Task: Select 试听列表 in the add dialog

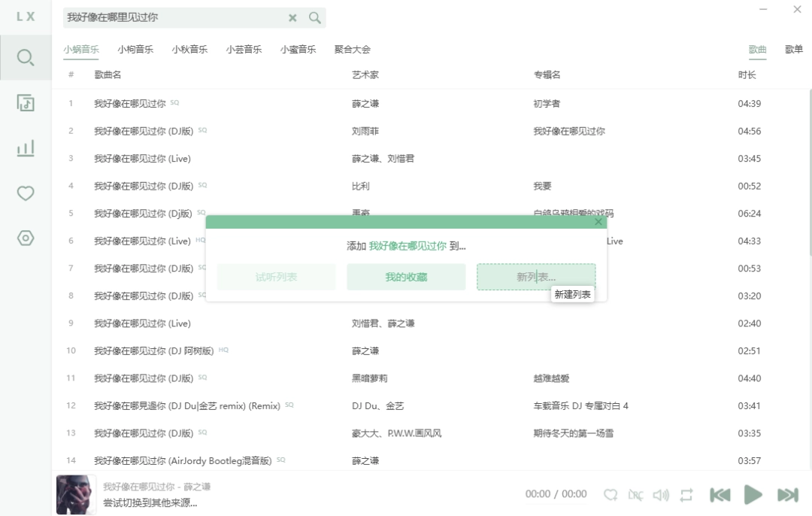Action: [x=276, y=277]
